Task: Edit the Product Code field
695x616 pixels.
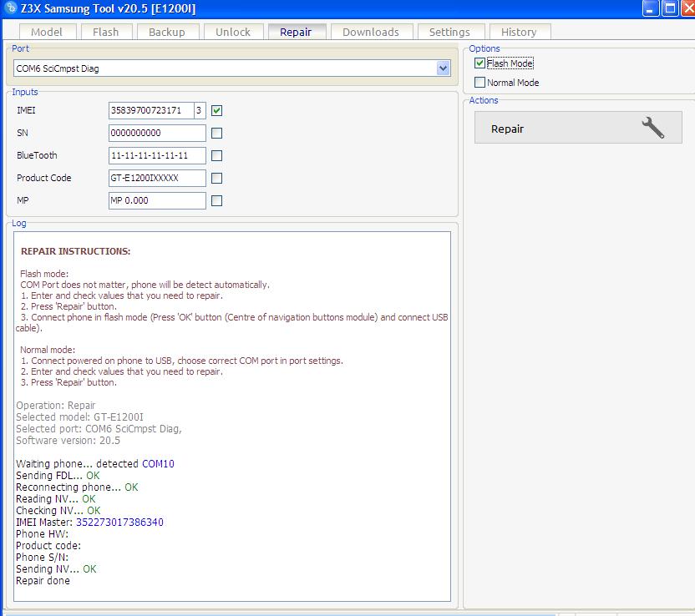Action: (157, 178)
